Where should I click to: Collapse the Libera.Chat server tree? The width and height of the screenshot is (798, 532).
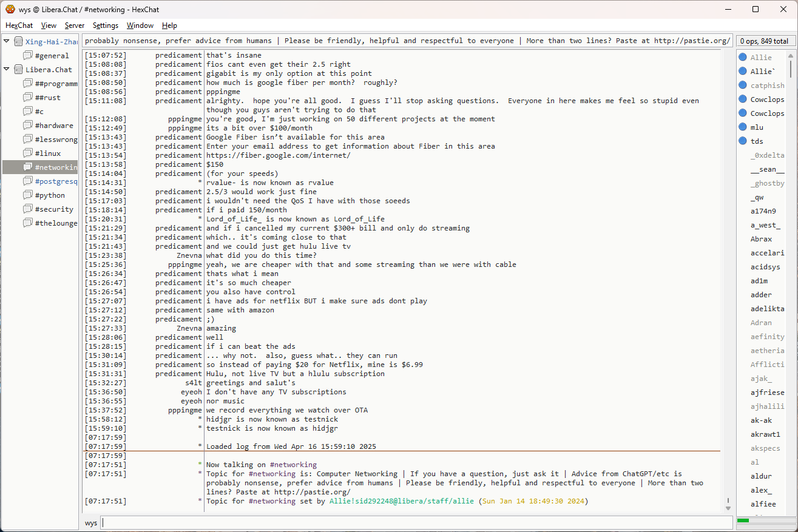click(x=7, y=70)
